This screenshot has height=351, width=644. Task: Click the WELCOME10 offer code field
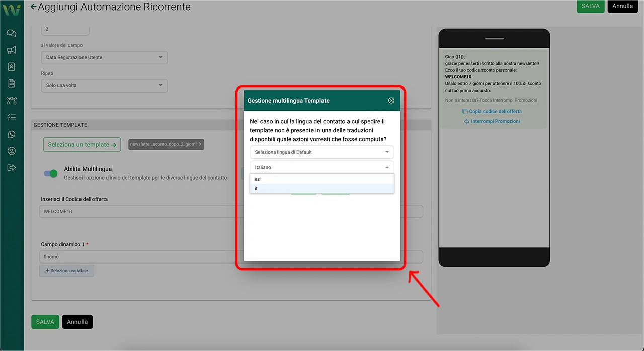click(x=136, y=212)
